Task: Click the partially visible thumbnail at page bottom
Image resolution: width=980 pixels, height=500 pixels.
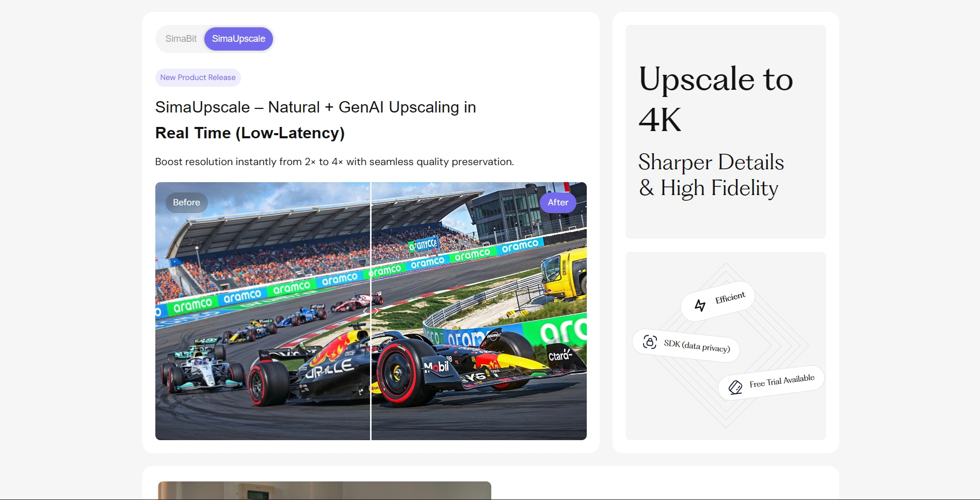Action: coord(325,490)
